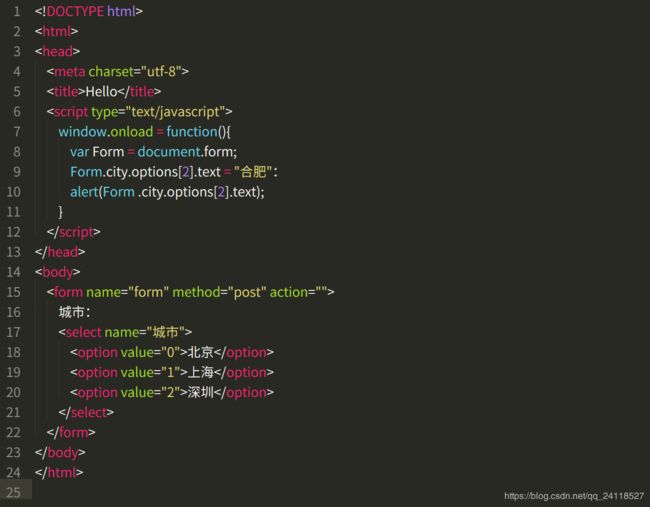This screenshot has height=507, width=650.
Task: Click the "上海" option text
Action: [x=201, y=372]
